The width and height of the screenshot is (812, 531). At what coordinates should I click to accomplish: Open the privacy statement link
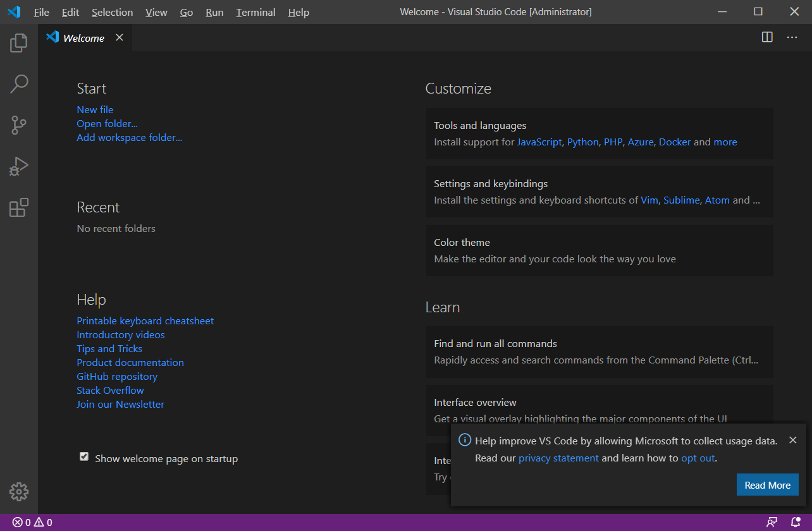[x=558, y=458]
